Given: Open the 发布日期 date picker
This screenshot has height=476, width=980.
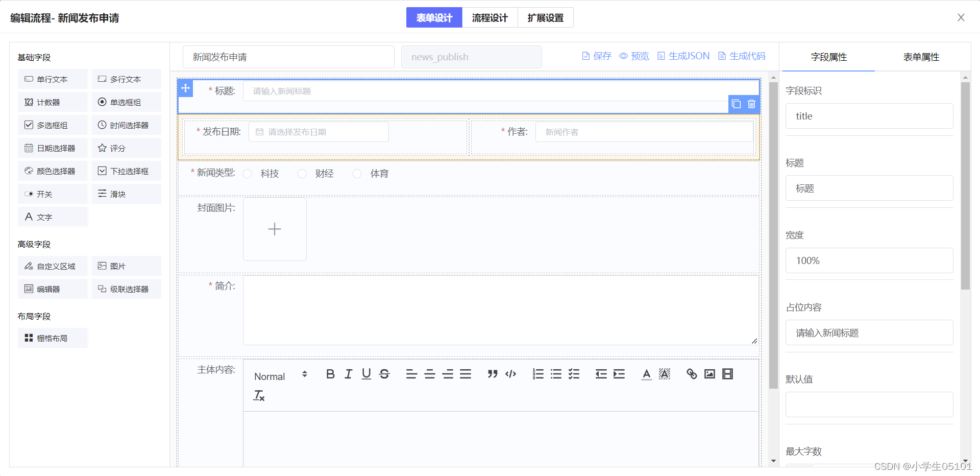Looking at the screenshot, I should (318, 131).
